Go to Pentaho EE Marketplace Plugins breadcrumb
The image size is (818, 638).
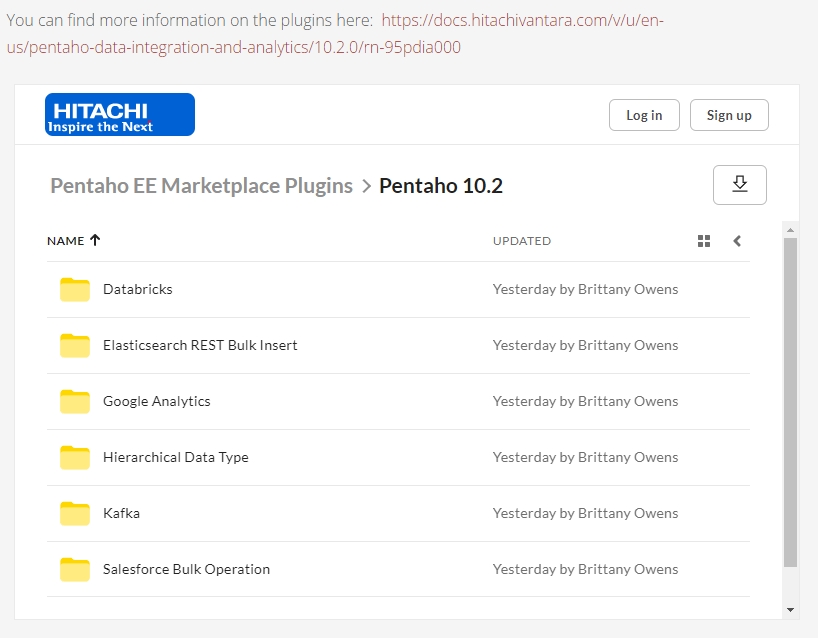[201, 186]
